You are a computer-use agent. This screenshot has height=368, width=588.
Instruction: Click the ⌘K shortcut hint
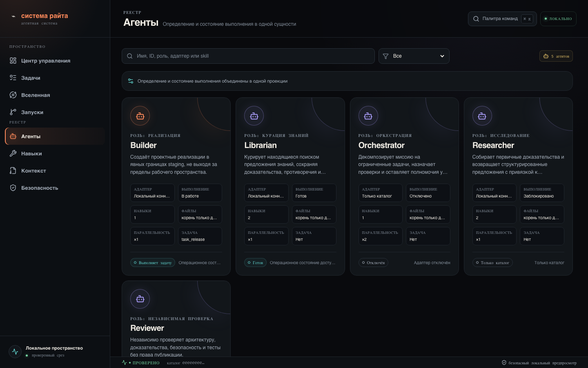tap(527, 19)
